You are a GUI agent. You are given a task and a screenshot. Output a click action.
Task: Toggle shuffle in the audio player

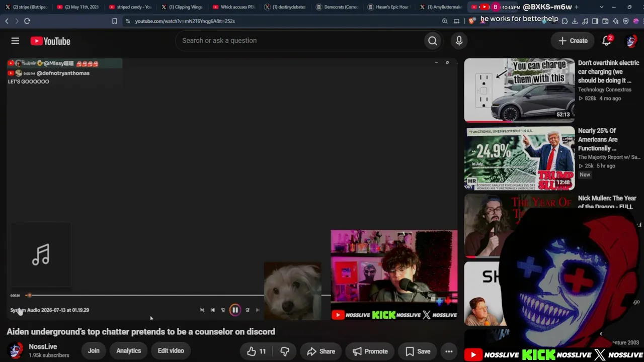pos(202,310)
